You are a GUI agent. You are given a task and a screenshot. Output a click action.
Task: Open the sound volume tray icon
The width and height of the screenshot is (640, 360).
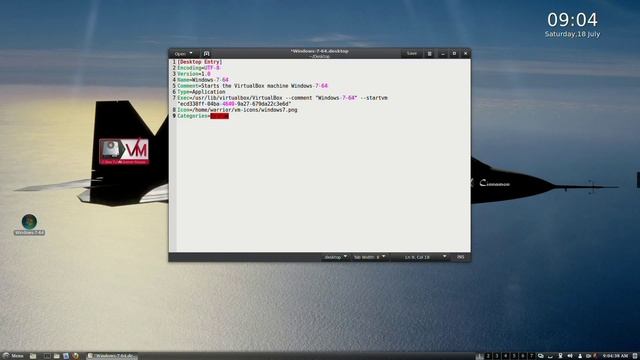570,356
